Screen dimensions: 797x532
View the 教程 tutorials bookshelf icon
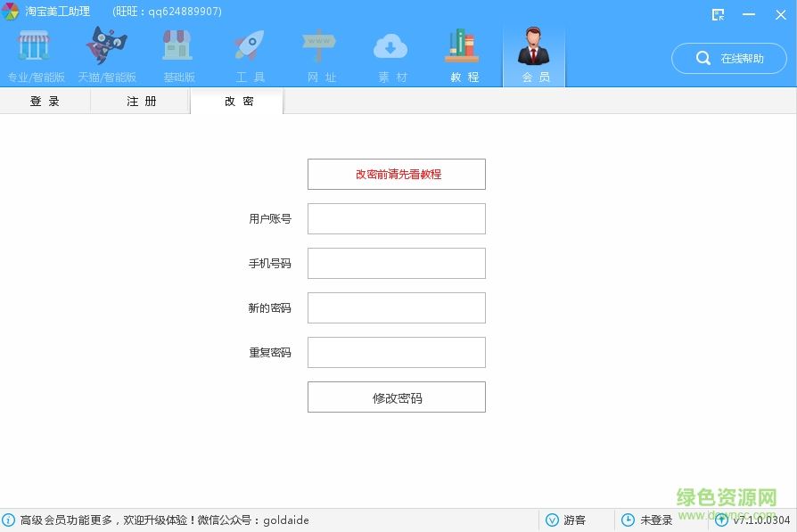(462, 45)
